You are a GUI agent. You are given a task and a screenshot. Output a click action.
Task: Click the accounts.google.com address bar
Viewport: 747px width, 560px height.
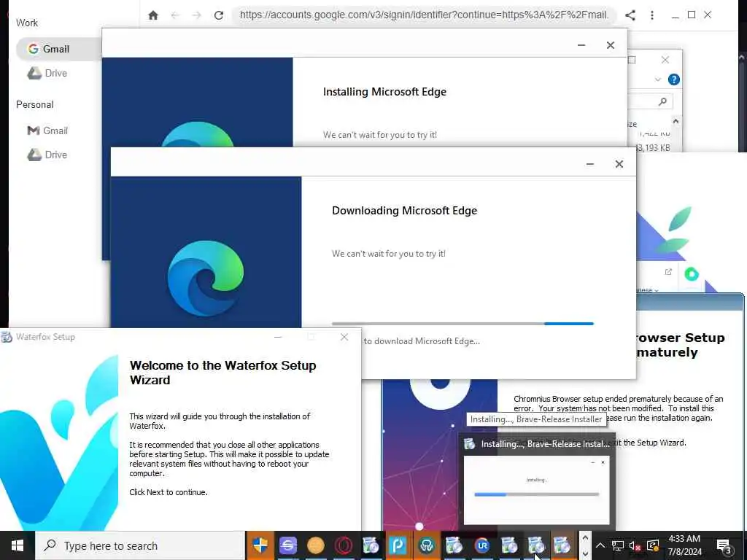pyautogui.click(x=424, y=15)
